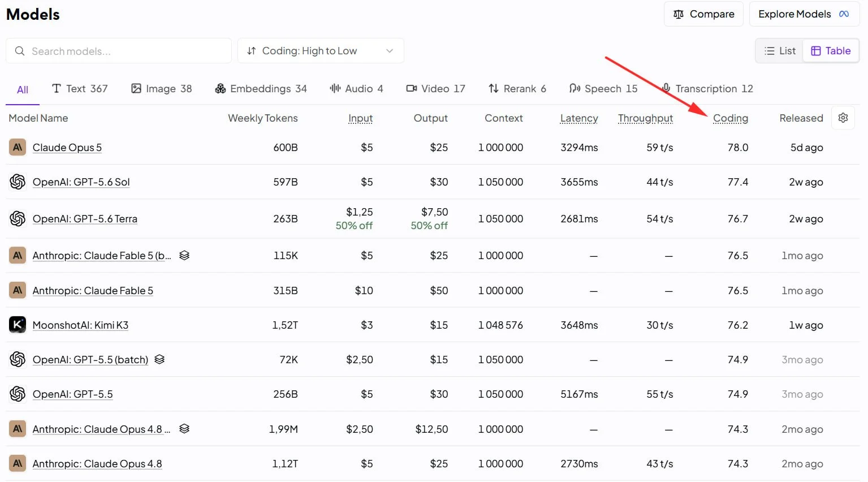The width and height of the screenshot is (868, 482).
Task: Click the 78.0 coding score
Action: (x=738, y=148)
